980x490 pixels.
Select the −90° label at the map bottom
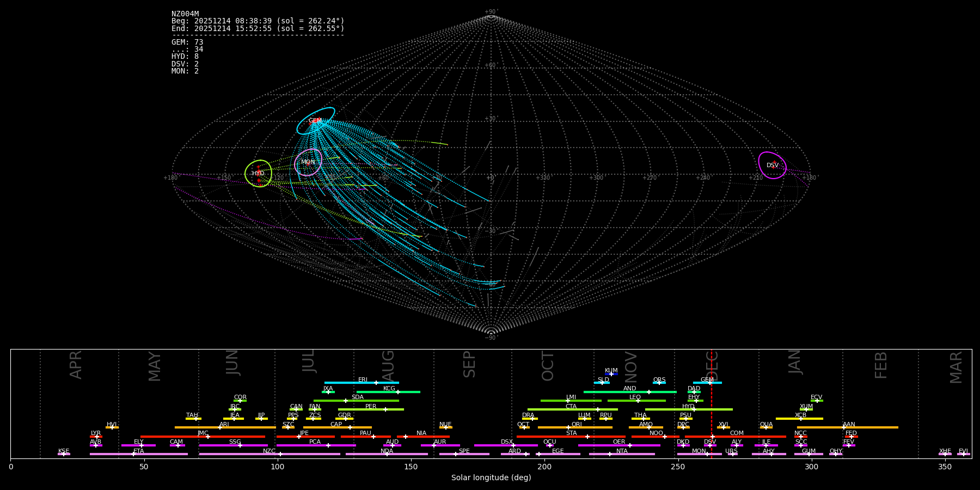[x=491, y=338]
